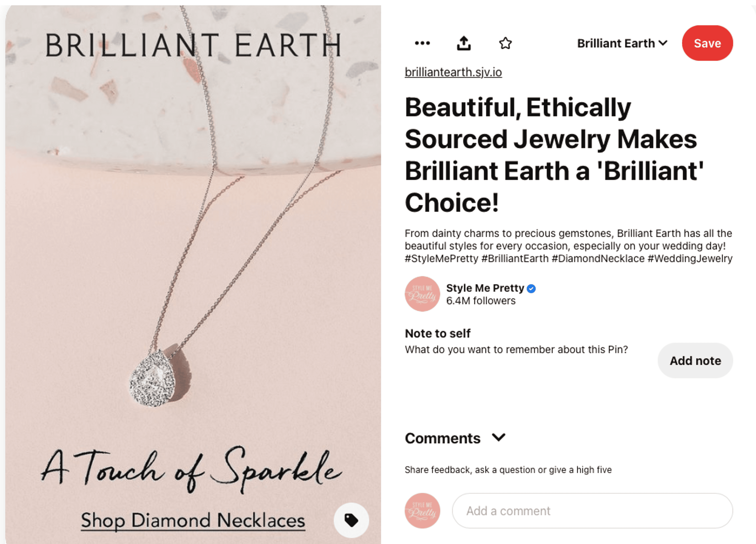Click the Style Me Pretty account name
The height and width of the screenshot is (544, 756).
click(x=485, y=288)
